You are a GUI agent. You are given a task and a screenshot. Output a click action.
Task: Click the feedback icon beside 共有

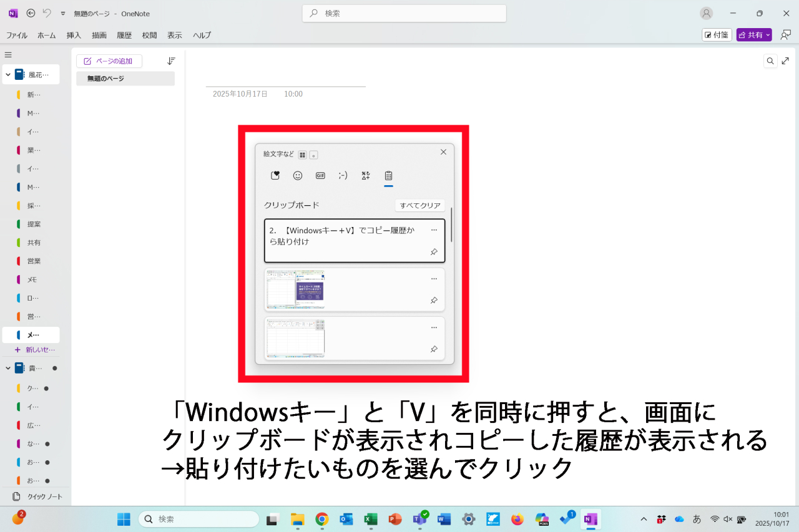click(x=785, y=35)
